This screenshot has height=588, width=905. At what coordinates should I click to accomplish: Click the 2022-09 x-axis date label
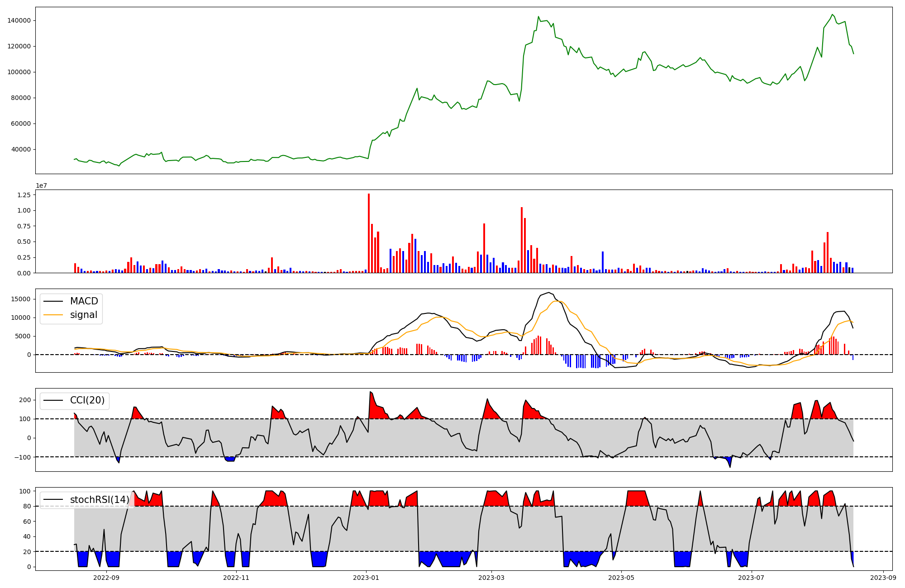pyautogui.click(x=106, y=578)
